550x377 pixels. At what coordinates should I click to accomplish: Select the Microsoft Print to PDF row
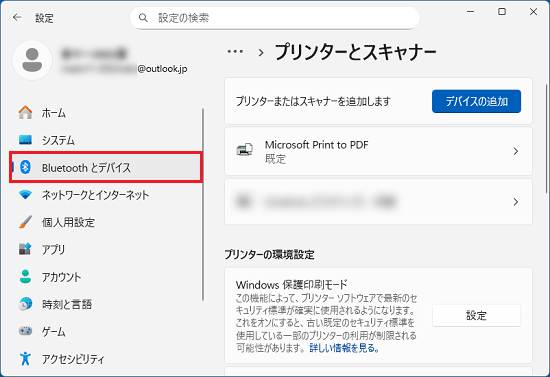[378, 151]
